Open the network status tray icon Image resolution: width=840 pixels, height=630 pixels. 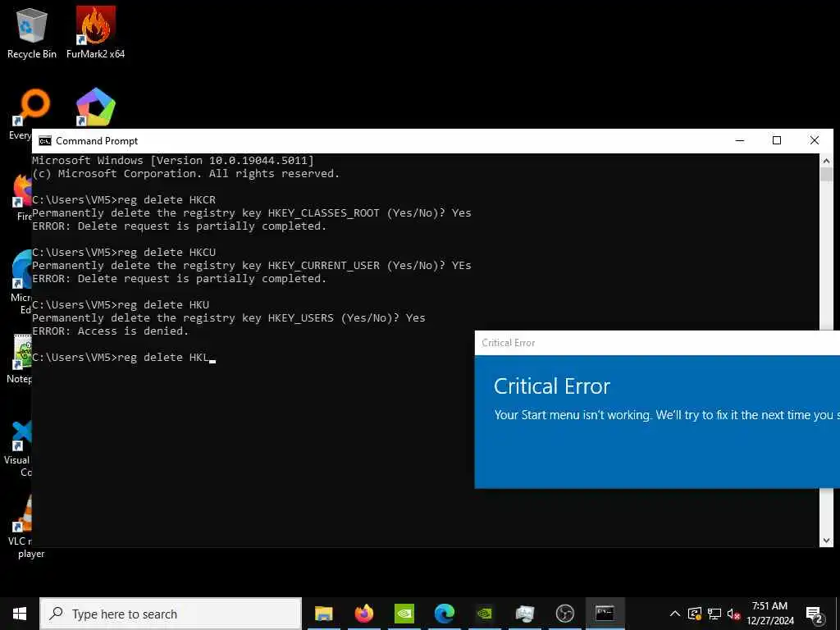[714, 614]
